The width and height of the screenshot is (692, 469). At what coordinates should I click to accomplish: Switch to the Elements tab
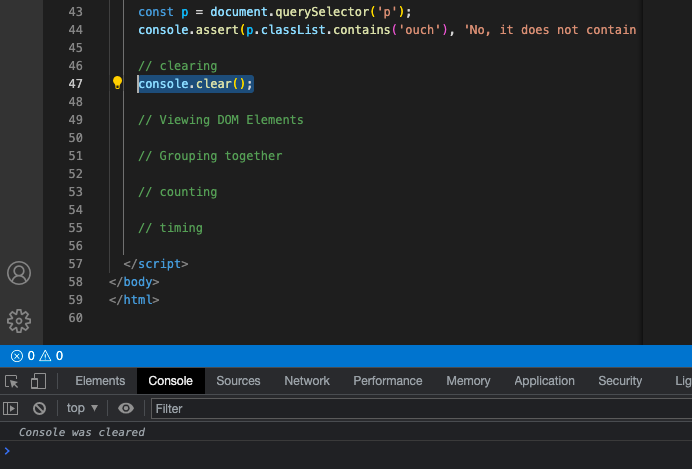point(100,381)
